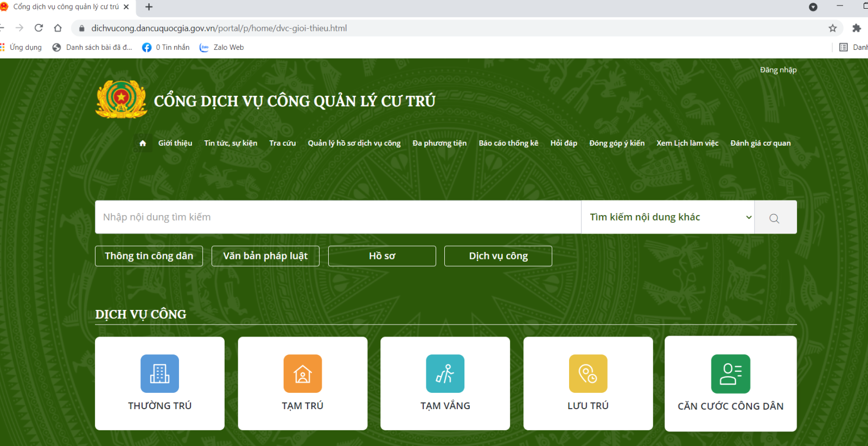
Task: Open the Chrome profile dropdown arrow
Action: point(813,7)
